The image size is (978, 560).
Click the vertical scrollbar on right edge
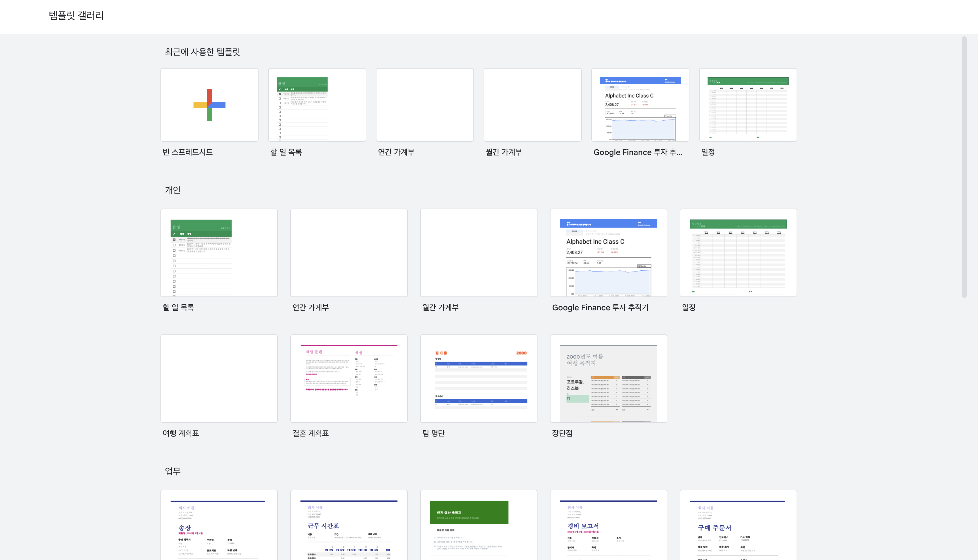(x=964, y=167)
